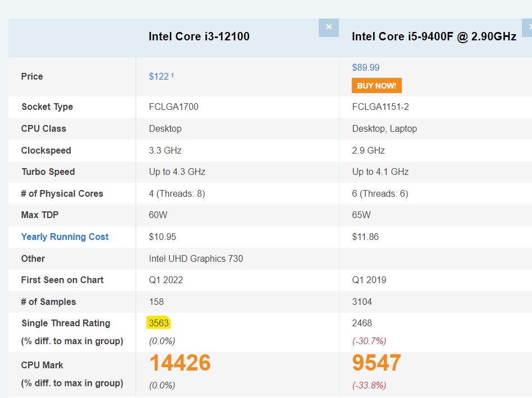This screenshot has width=532, height=398.
Task: Click the Max TDP row label
Action: click(40, 215)
